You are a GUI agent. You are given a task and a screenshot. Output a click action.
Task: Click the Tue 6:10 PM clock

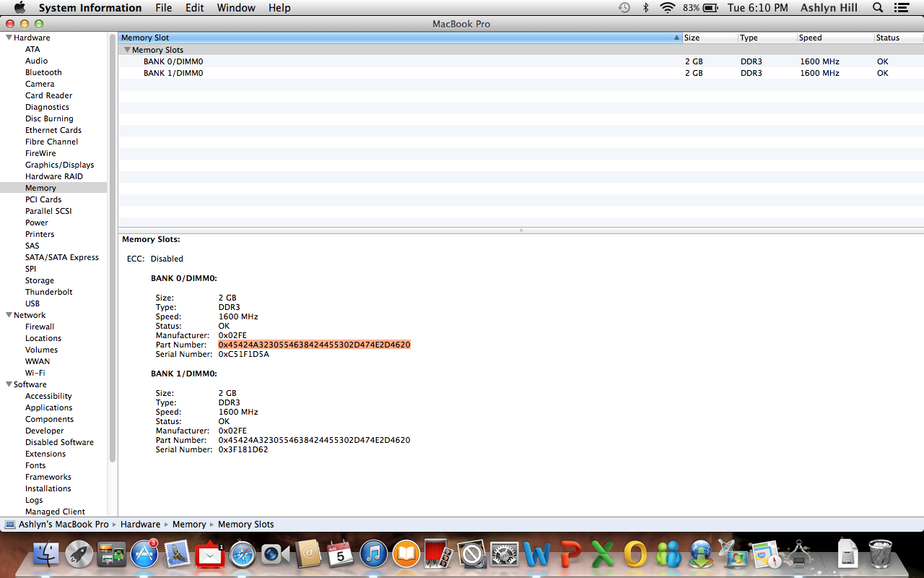pyautogui.click(x=758, y=8)
